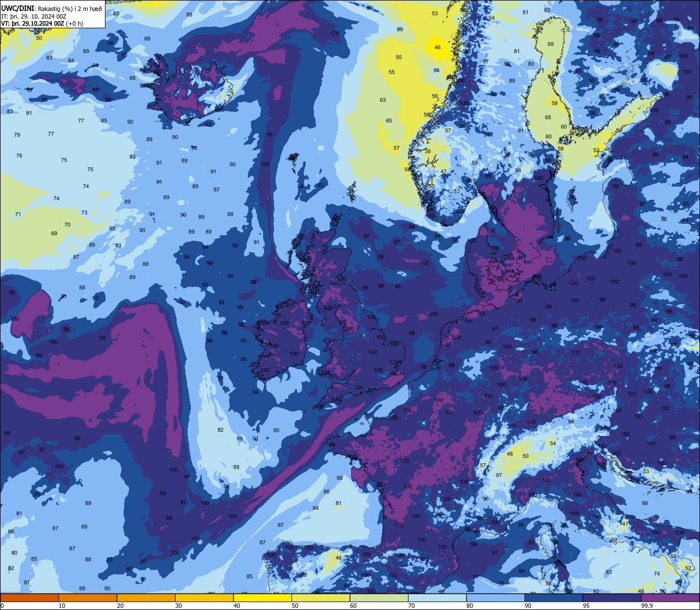The width and height of the screenshot is (700, 610).
Task: Click the '38' humidity value over Norway
Action: coord(428,152)
